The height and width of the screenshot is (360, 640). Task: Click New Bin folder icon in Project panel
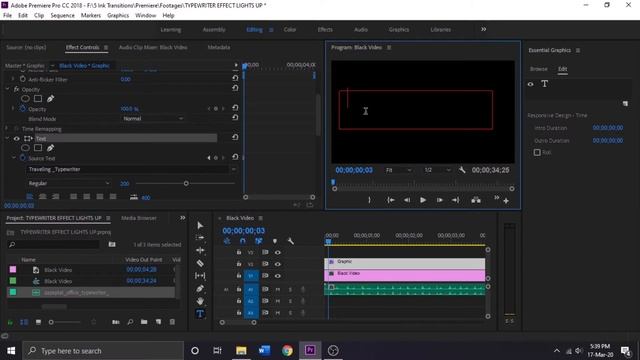click(x=144, y=322)
